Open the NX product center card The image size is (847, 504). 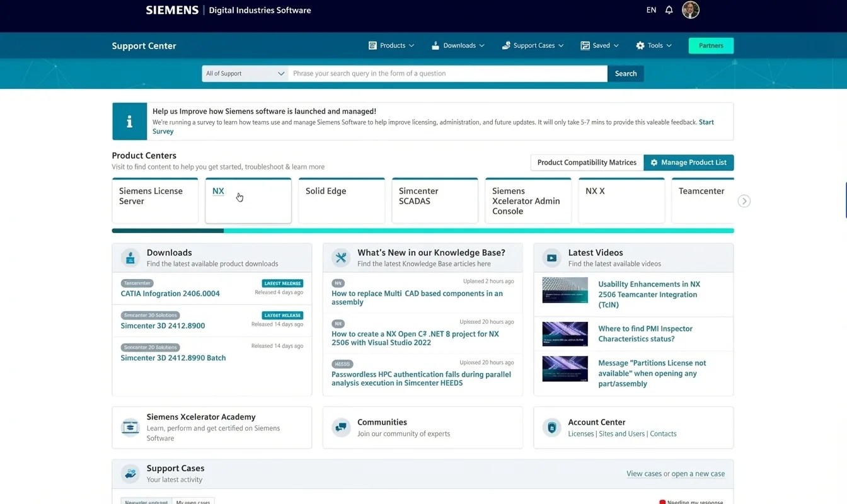248,200
